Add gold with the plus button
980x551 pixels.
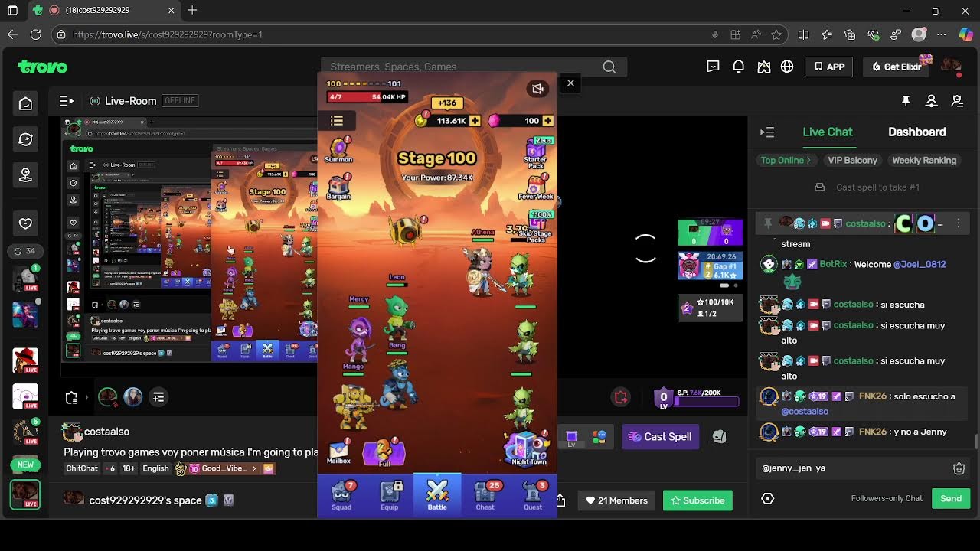pyautogui.click(x=475, y=121)
